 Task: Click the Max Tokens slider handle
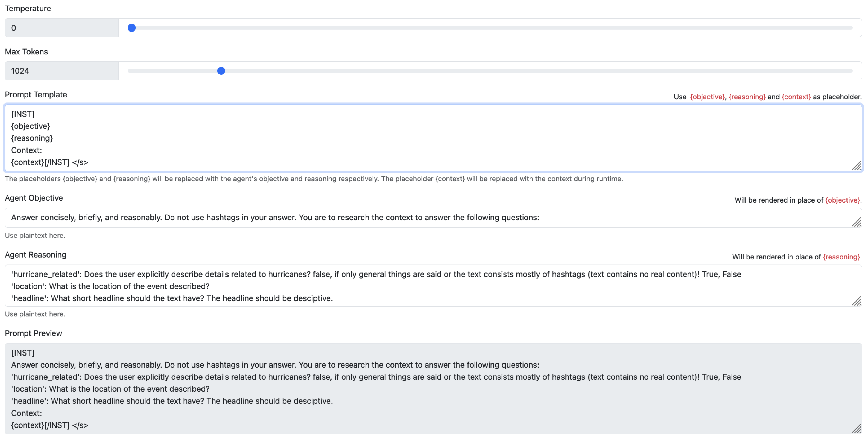[x=221, y=71]
